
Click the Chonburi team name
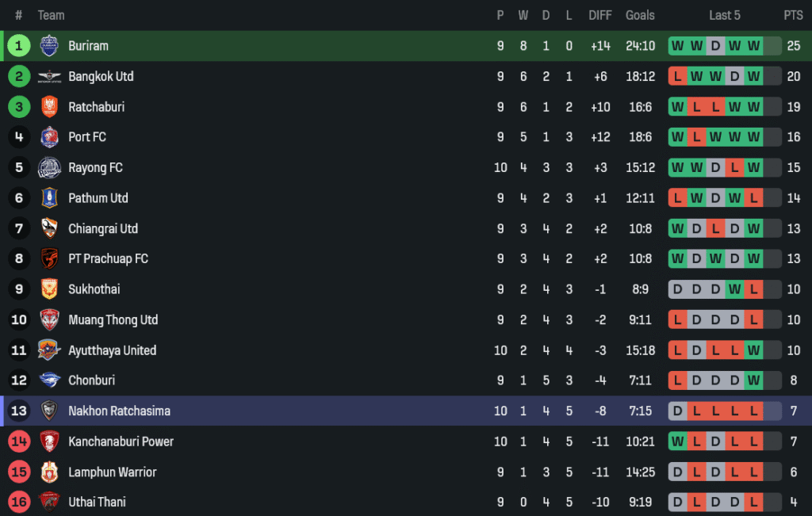pos(91,380)
